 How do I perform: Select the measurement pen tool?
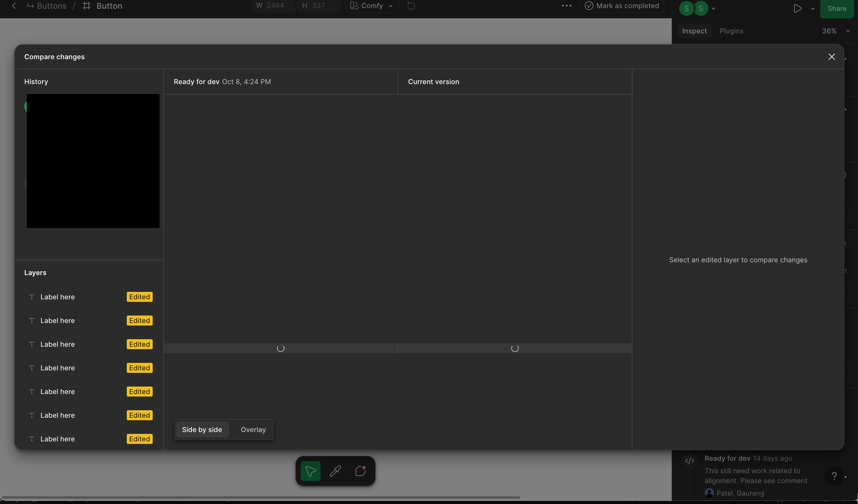tap(335, 471)
